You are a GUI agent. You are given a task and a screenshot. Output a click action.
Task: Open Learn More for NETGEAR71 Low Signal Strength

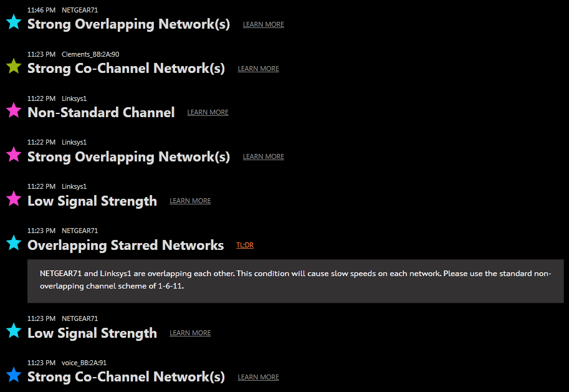pyautogui.click(x=190, y=333)
